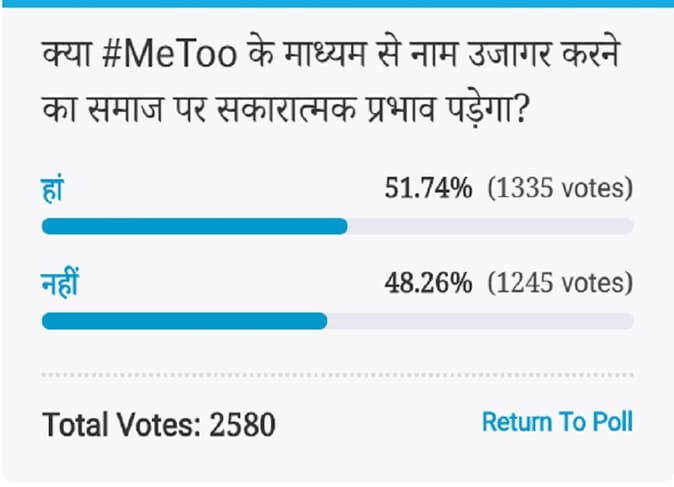This screenshot has height=487, width=674.
Task: Click the blue header strip at top
Action: coord(337,3)
